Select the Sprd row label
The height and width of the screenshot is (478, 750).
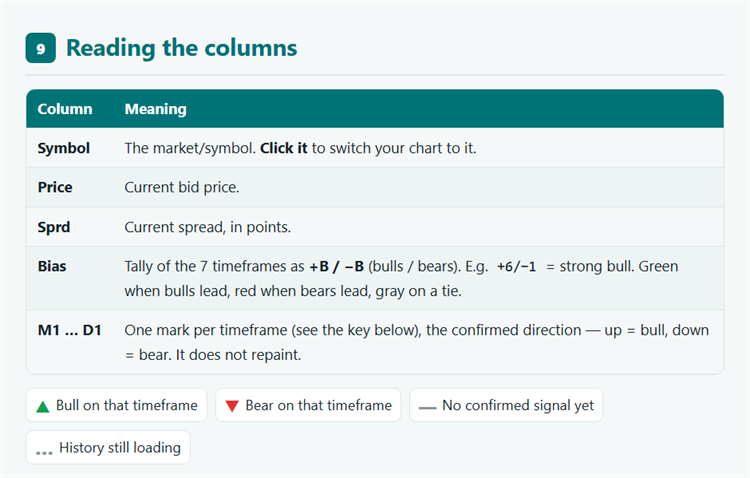[x=54, y=227]
